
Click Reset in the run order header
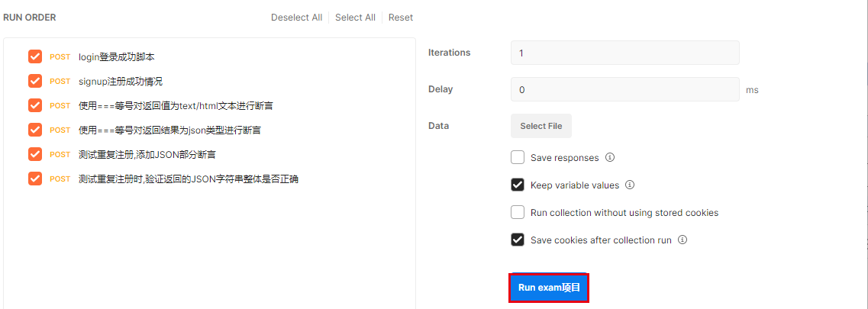[x=401, y=18]
